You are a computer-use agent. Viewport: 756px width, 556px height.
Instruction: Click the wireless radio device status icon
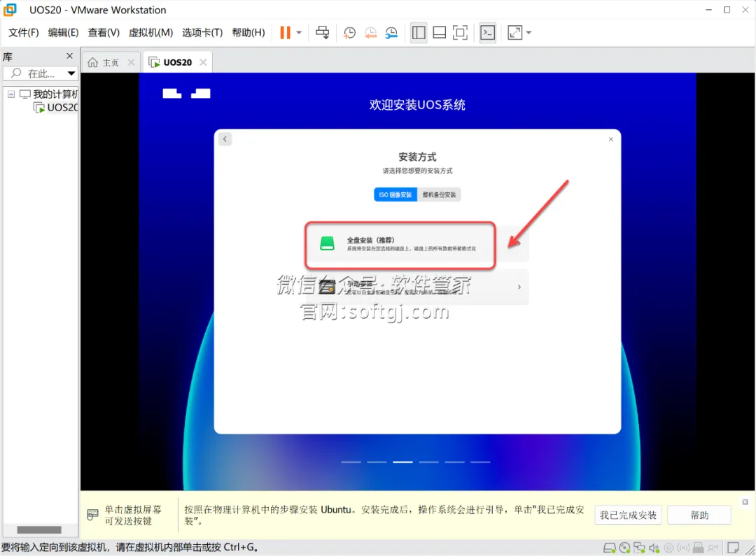pos(683,548)
